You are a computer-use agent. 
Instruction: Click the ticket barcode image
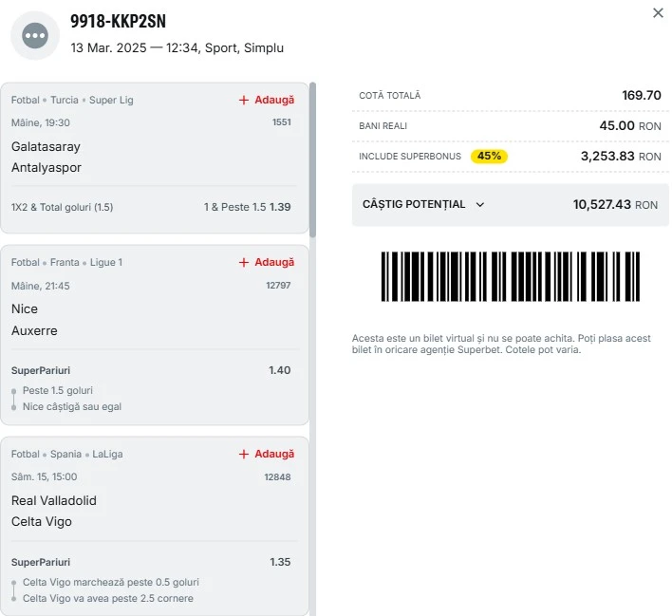[x=511, y=276]
